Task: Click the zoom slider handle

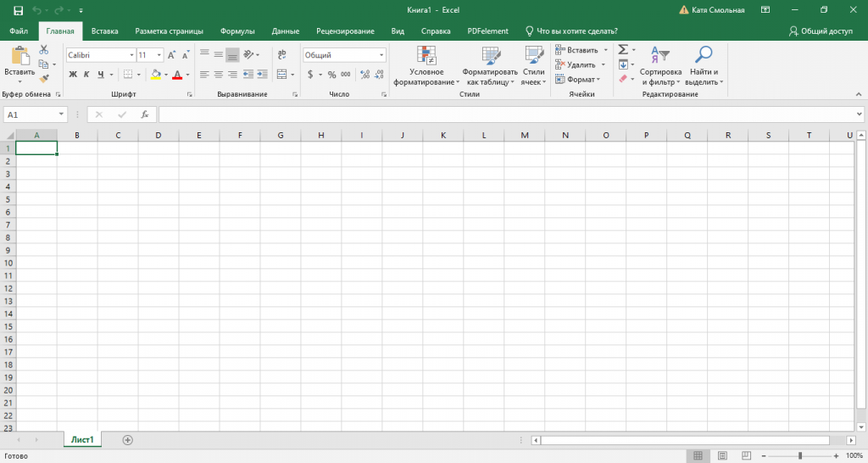Action: coord(800,456)
